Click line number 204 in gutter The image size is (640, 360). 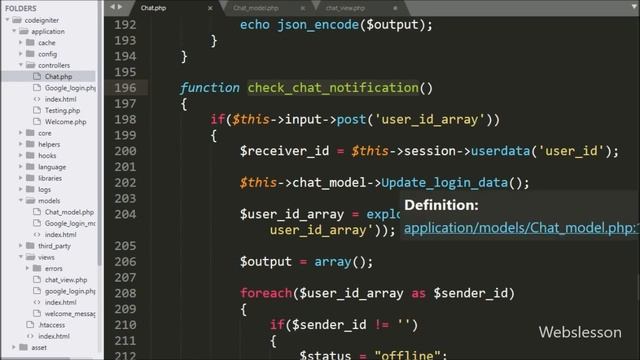click(125, 214)
